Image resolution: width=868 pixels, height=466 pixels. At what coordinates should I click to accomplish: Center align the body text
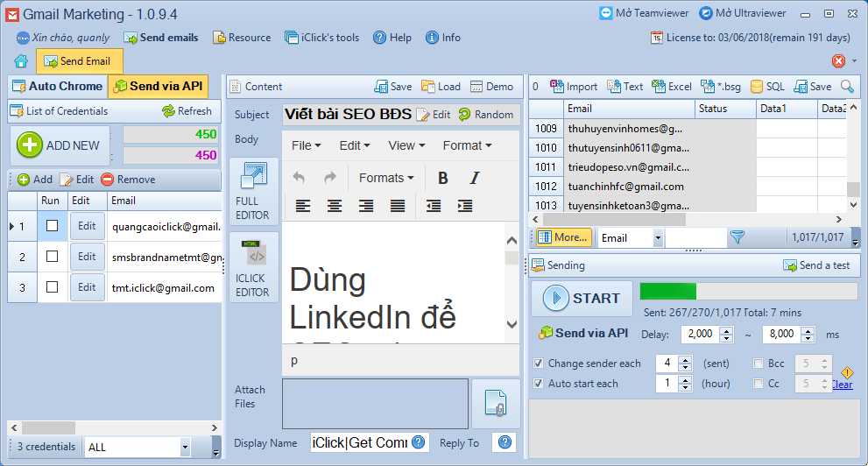(335, 207)
